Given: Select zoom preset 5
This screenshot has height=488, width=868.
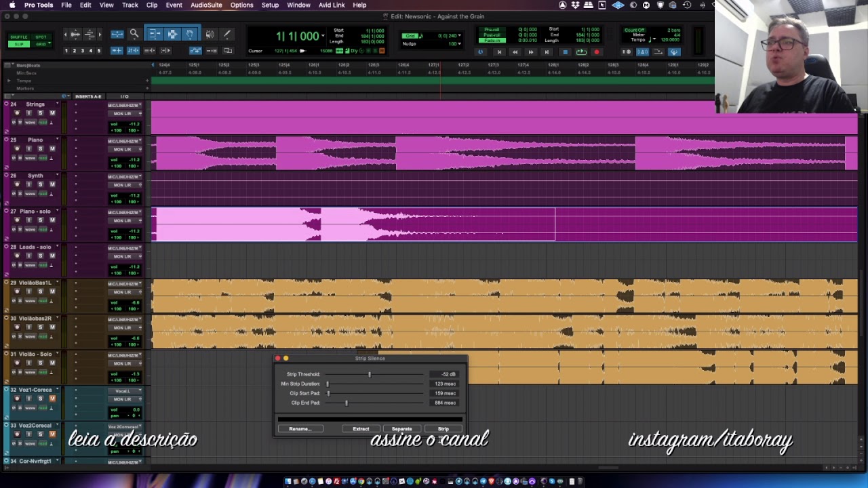Looking at the screenshot, I should click(99, 51).
